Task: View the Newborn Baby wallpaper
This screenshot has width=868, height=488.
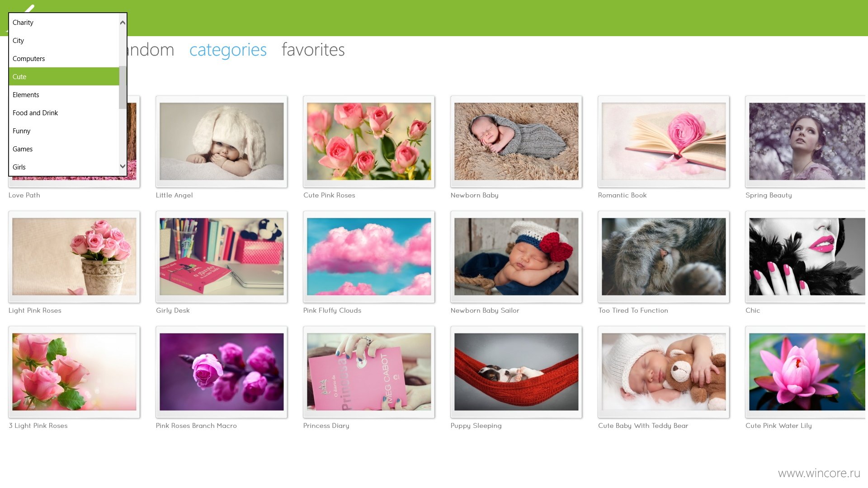Action: (516, 141)
